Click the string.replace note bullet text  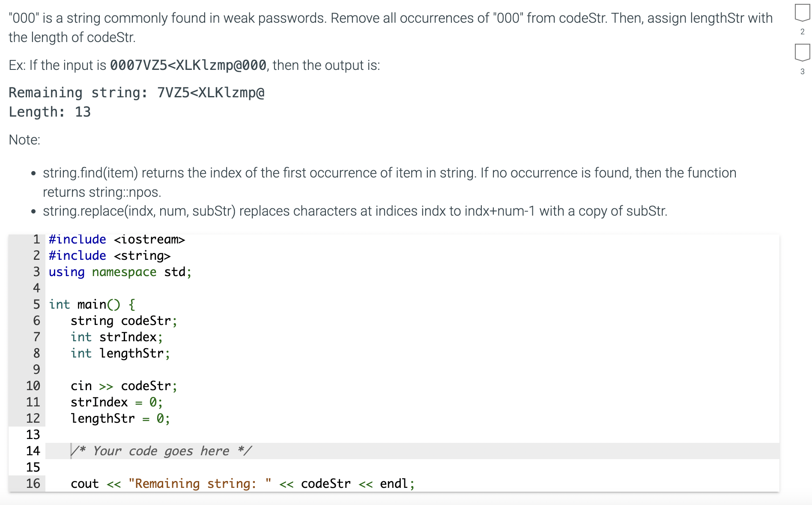[355, 211]
